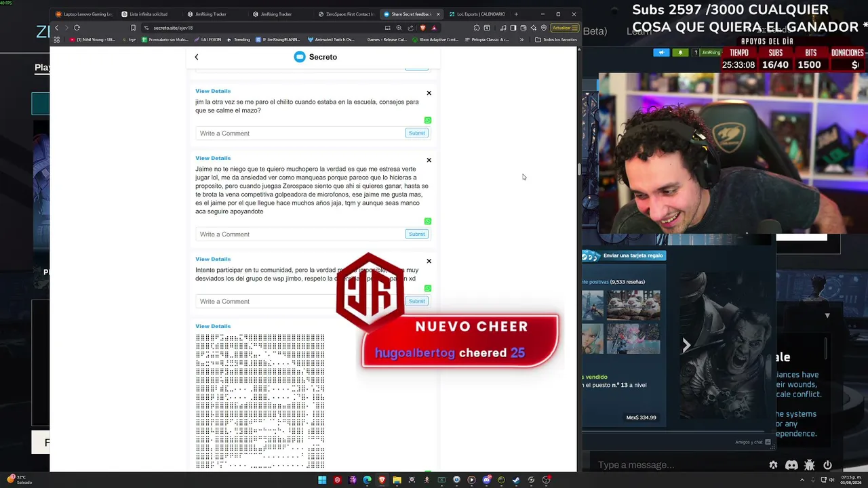Open the browser extensions puzzle icon
This screenshot has height=488, width=868.
click(x=477, y=28)
